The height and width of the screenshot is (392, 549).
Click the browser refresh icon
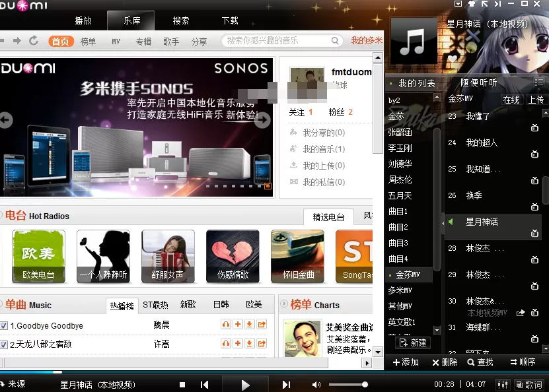point(34,40)
